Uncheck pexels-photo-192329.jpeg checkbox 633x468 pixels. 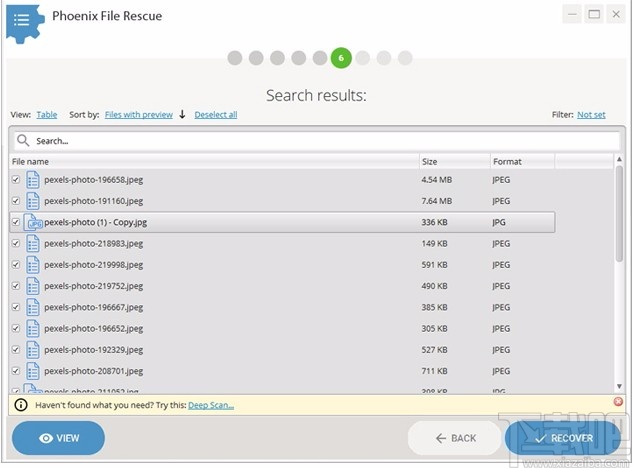click(16, 350)
